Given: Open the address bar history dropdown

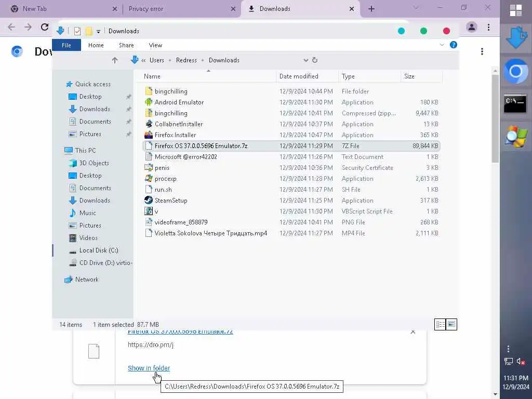Looking at the screenshot, I should (x=305, y=60).
